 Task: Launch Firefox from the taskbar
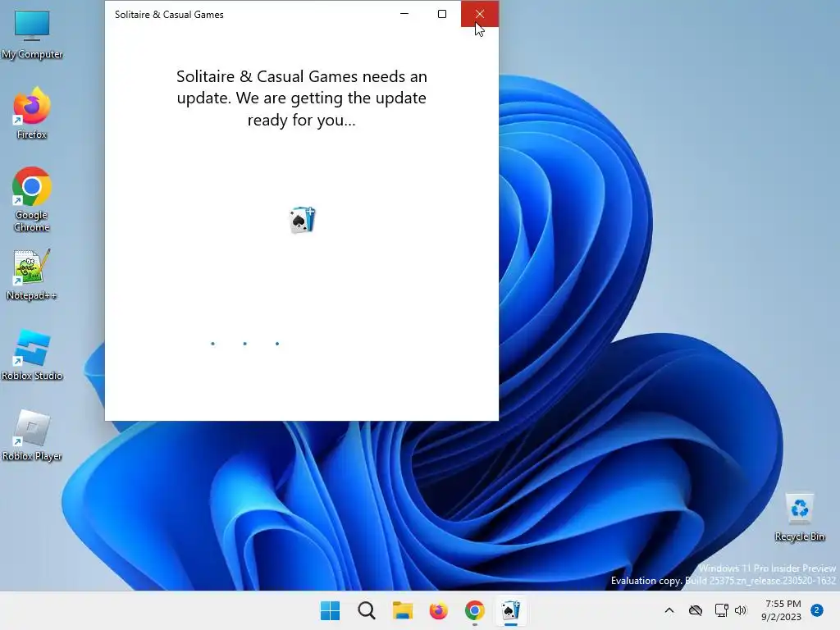[x=438, y=610]
